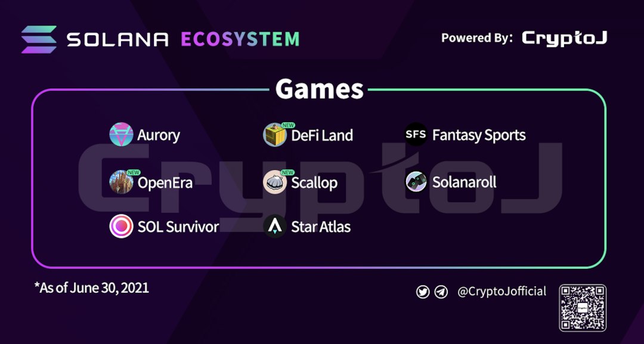644x344 pixels.
Task: Click the Games section heading
Action: [320, 89]
